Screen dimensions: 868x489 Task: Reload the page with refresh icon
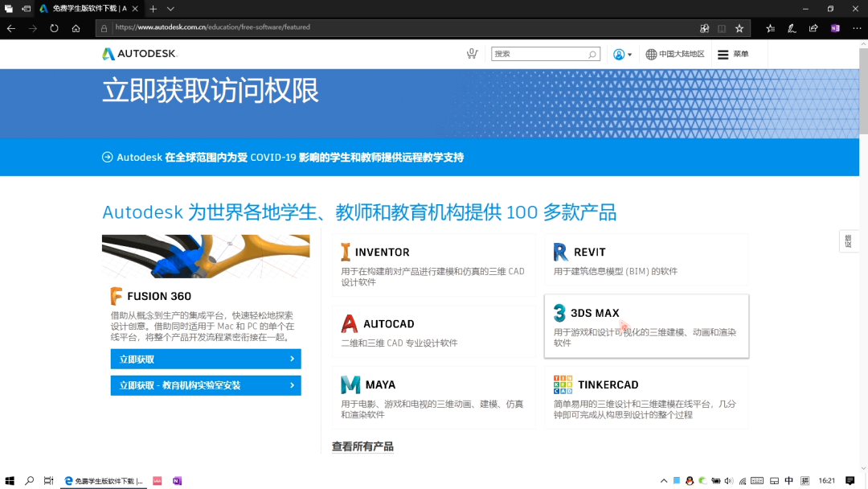54,28
